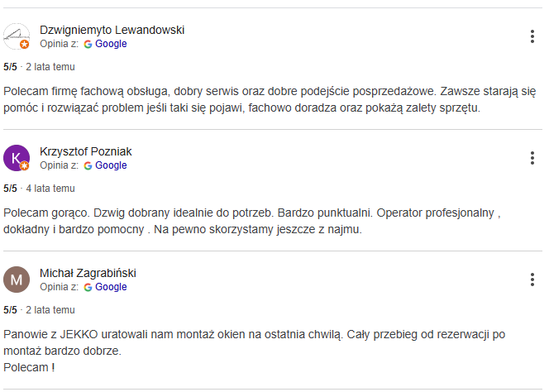Click the '4 lata temu' timestamp

click(50, 189)
